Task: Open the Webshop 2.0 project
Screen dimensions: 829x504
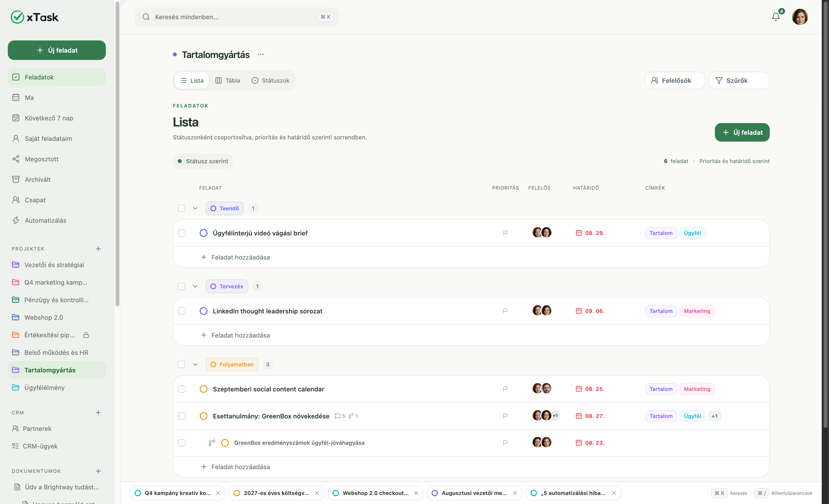Action: pos(57,317)
